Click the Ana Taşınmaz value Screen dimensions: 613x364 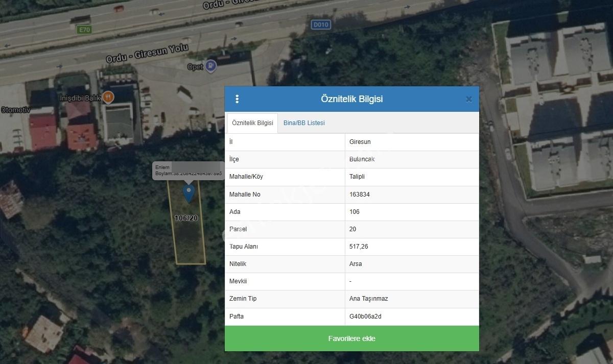tap(368, 299)
